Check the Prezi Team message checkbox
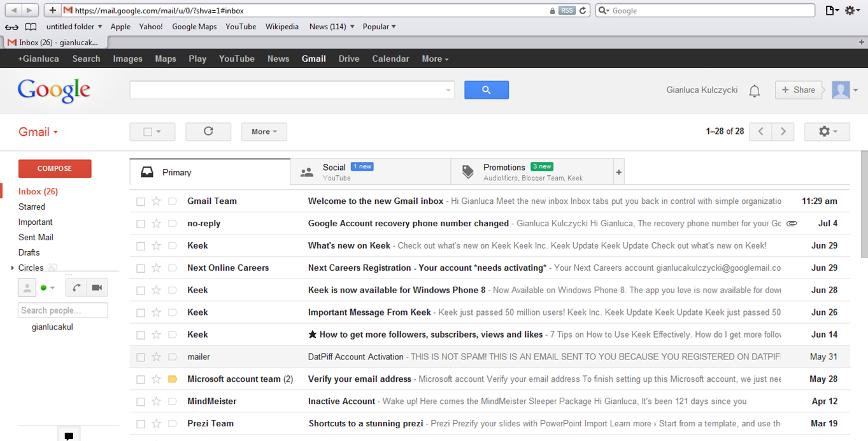868x441 pixels. [141, 424]
